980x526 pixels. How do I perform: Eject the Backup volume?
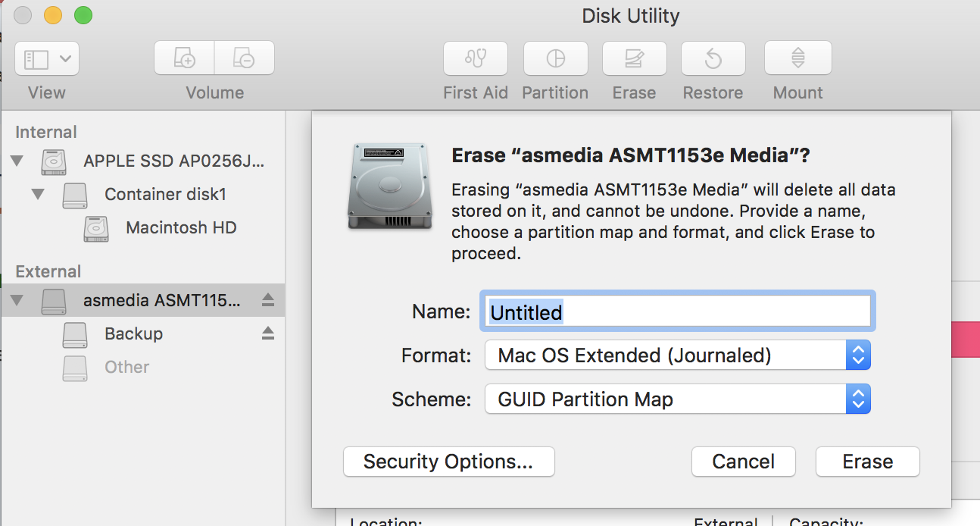point(267,333)
